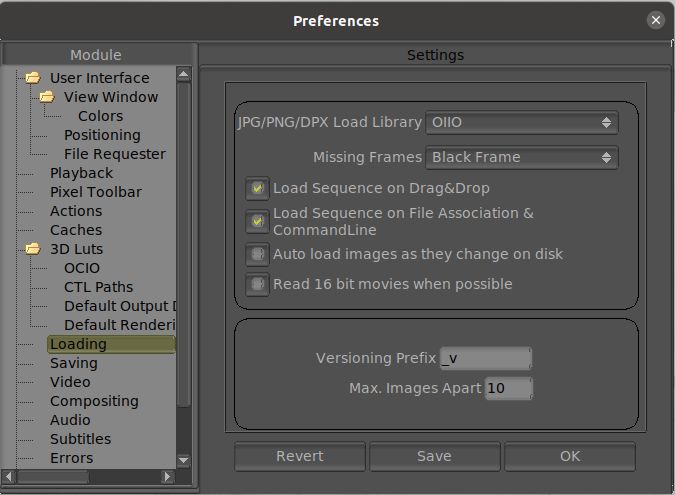The width and height of the screenshot is (675, 495).
Task: Select Errors module
Action: [71, 458]
